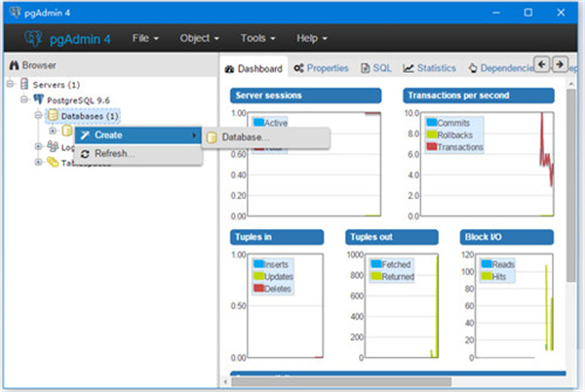585x392 pixels.
Task: Click the horizontal scrollbar left arrow
Action: pos(225,382)
